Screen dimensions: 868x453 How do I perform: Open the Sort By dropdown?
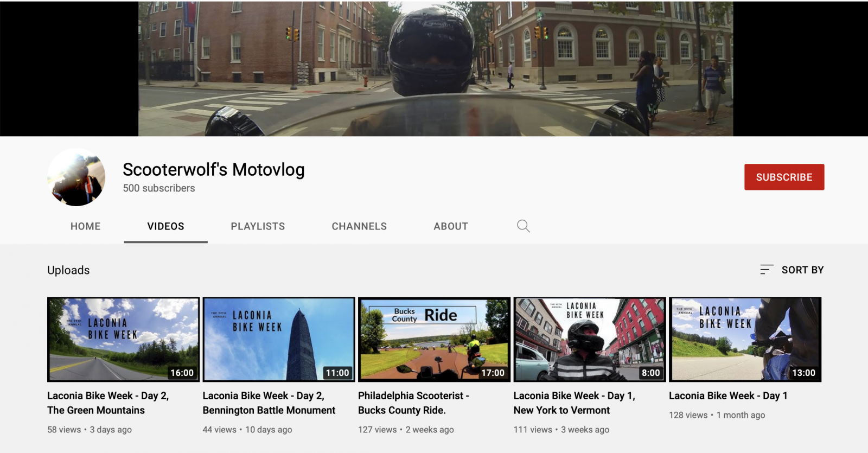pyautogui.click(x=792, y=270)
